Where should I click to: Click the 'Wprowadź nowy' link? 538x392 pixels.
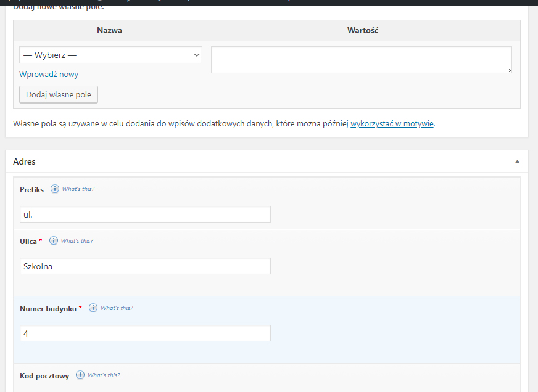49,75
